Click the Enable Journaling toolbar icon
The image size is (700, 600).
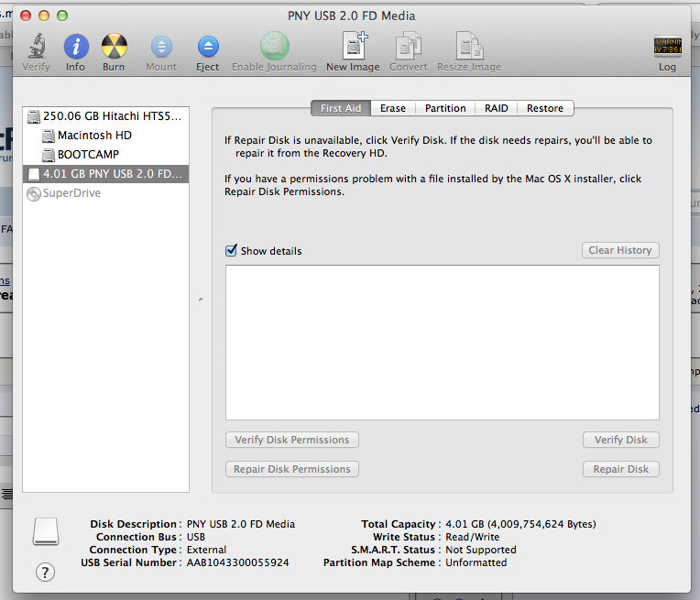[274, 46]
